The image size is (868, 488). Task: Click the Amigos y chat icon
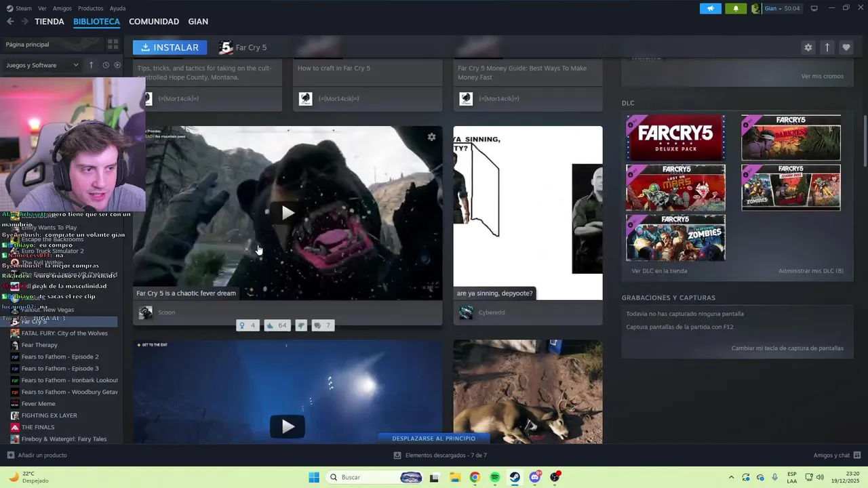(856, 455)
